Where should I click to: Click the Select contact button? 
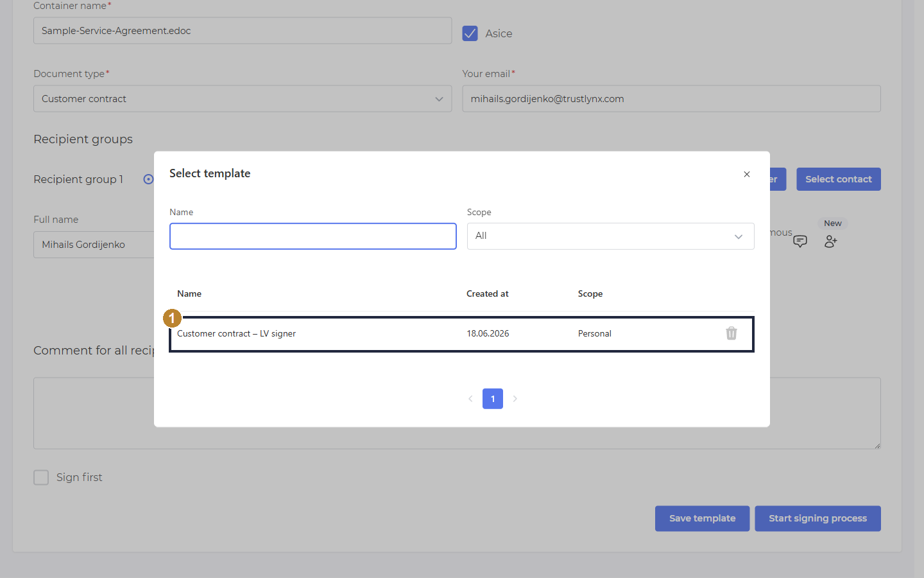point(839,179)
